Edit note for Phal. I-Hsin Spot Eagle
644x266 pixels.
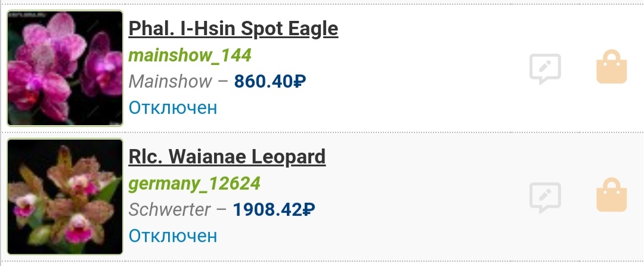545,69
